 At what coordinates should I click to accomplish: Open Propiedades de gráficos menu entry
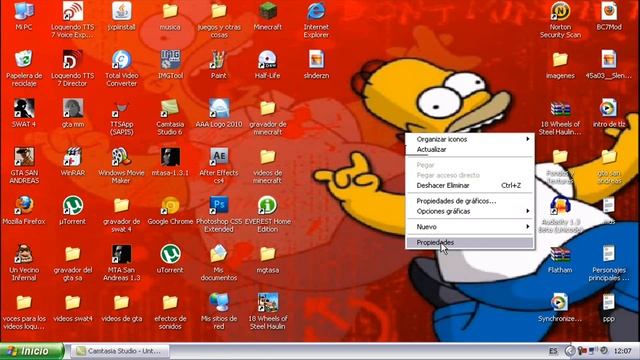[470, 201]
